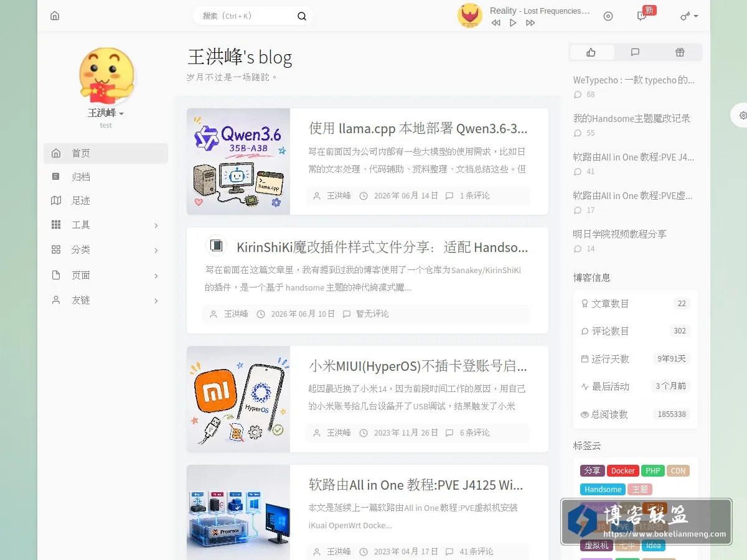Click the 文章数目 count 22
Image resolution: width=747 pixels, height=560 pixels.
coord(682,304)
